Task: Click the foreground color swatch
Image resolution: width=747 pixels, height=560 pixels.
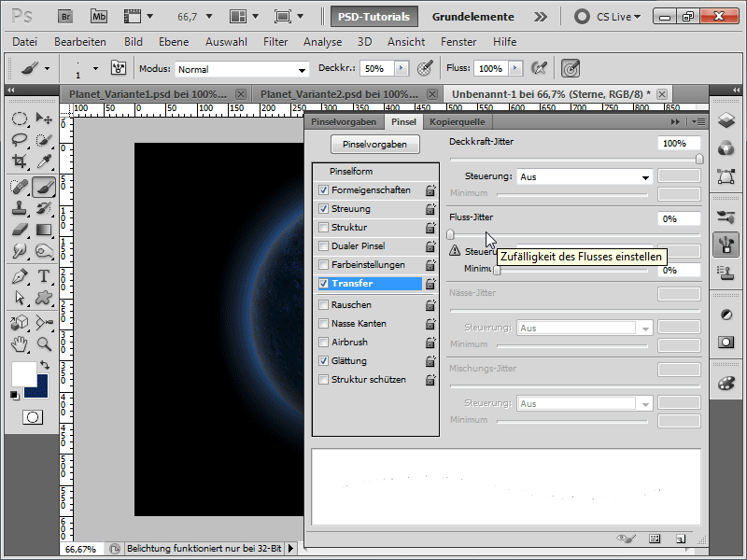Action: (24, 374)
